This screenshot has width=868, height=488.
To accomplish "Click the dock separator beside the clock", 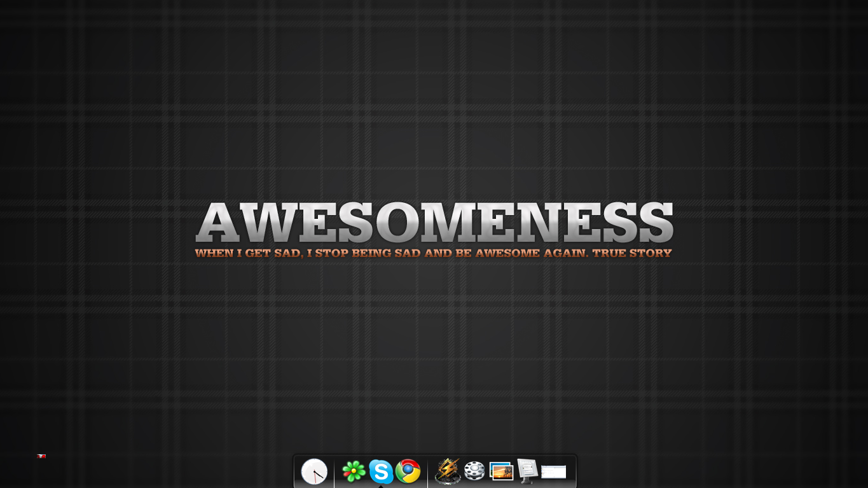I will click(334, 472).
